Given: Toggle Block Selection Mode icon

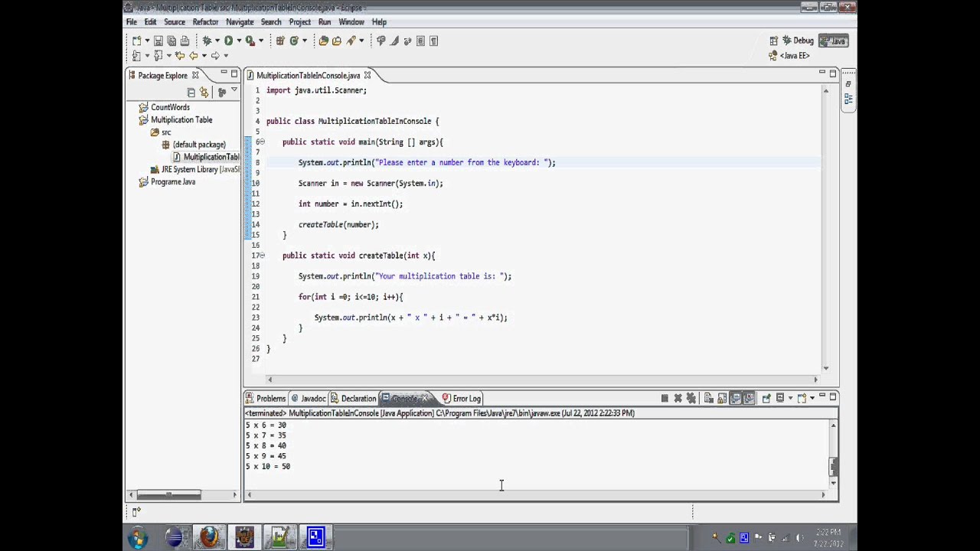Looking at the screenshot, I should click(420, 41).
